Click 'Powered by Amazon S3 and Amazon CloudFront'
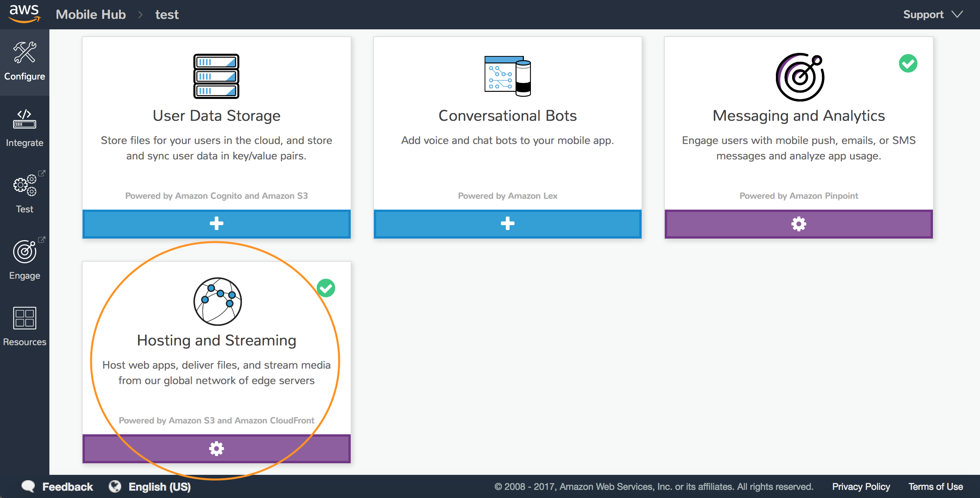The image size is (980, 498). click(x=216, y=420)
